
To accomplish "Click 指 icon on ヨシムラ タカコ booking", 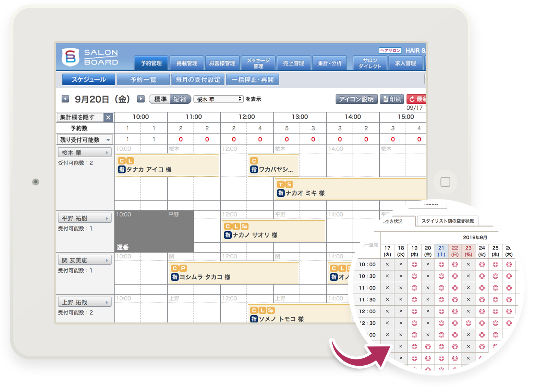I will pos(175,277).
